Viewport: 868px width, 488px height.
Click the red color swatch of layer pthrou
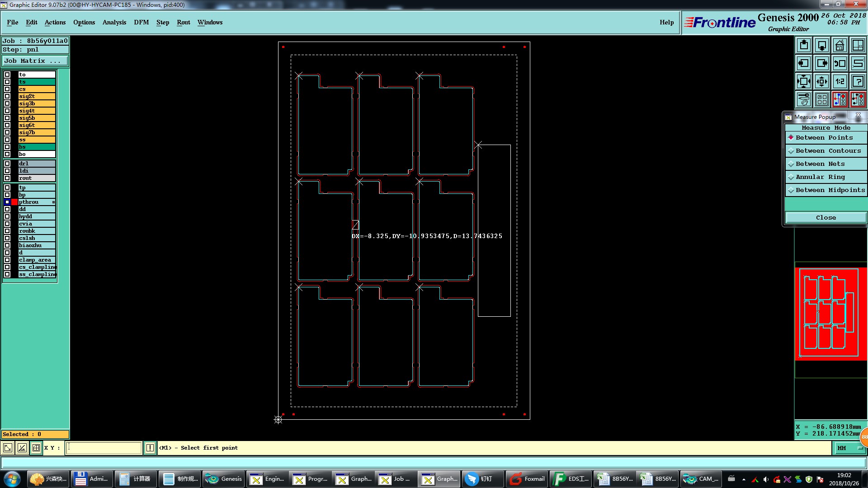[x=14, y=202]
